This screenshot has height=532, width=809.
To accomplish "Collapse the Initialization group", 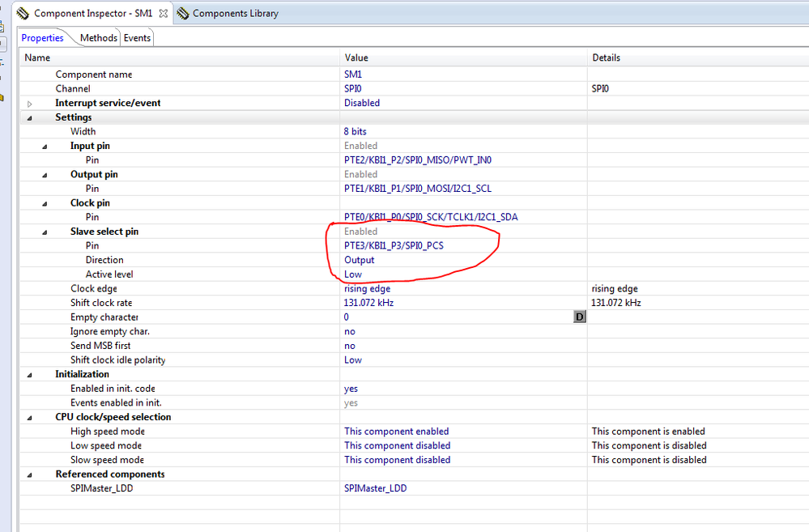I will tap(29, 375).
